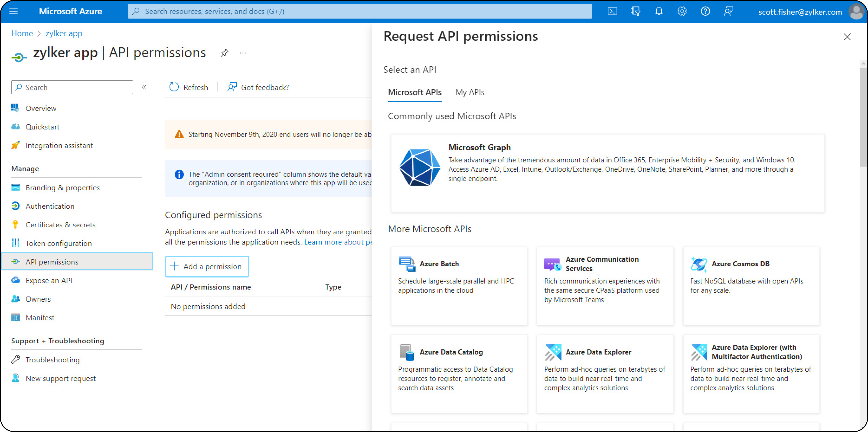868x432 pixels.
Task: Select Azure Data Explorer Multifactor Authentication card
Action: pos(751,374)
